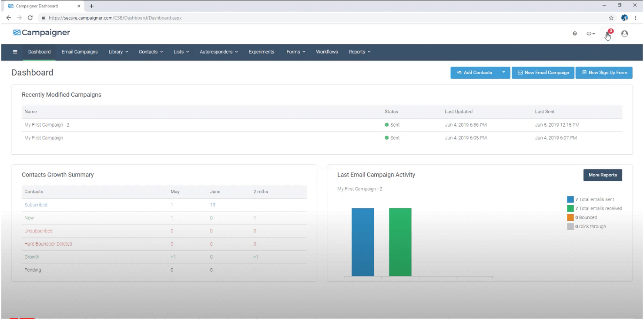Screen dimensions: 644x319
Task: Expand the Autoresponders menu
Action: (219, 52)
